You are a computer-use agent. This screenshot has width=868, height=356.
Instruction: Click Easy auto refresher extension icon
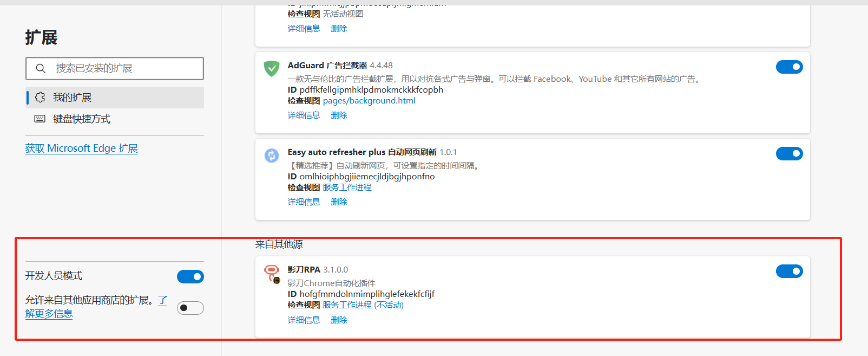271,156
